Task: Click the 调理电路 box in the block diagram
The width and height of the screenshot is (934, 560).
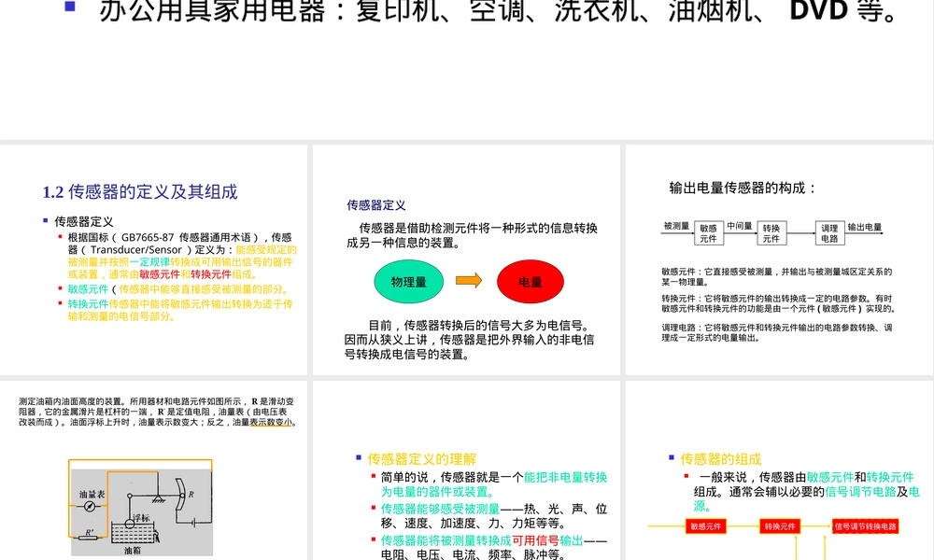Action: 829,233
